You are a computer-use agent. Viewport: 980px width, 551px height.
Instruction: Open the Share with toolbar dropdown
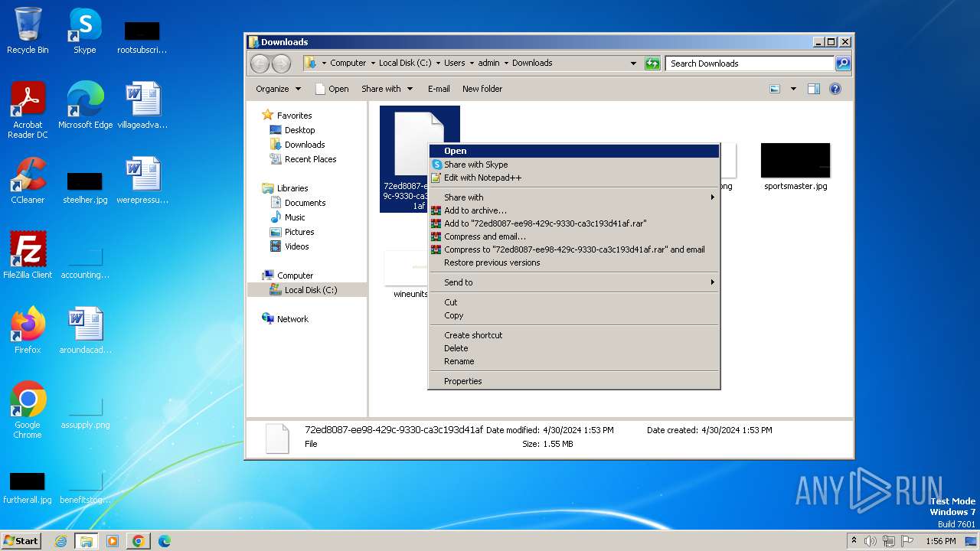point(387,89)
